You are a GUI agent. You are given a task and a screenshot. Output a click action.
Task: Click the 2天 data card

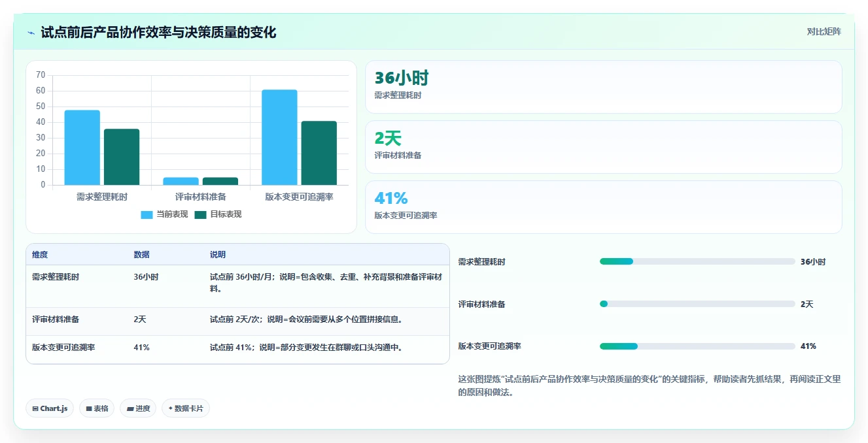point(603,147)
